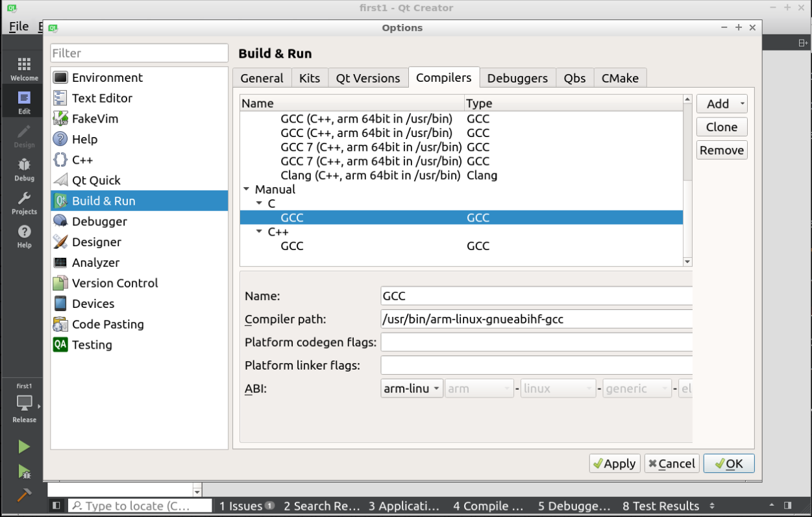This screenshot has height=517, width=812.
Task: Switch to Debug mode
Action: pyautogui.click(x=24, y=170)
